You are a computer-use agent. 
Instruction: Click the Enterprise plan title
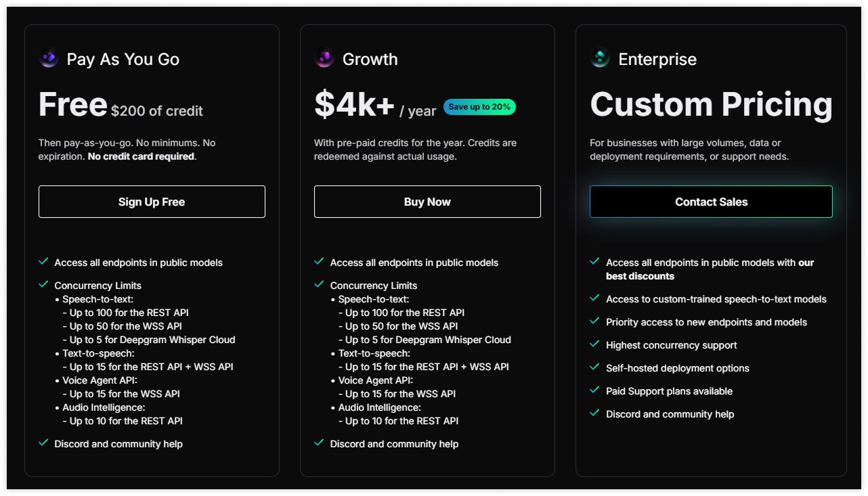[x=657, y=60]
